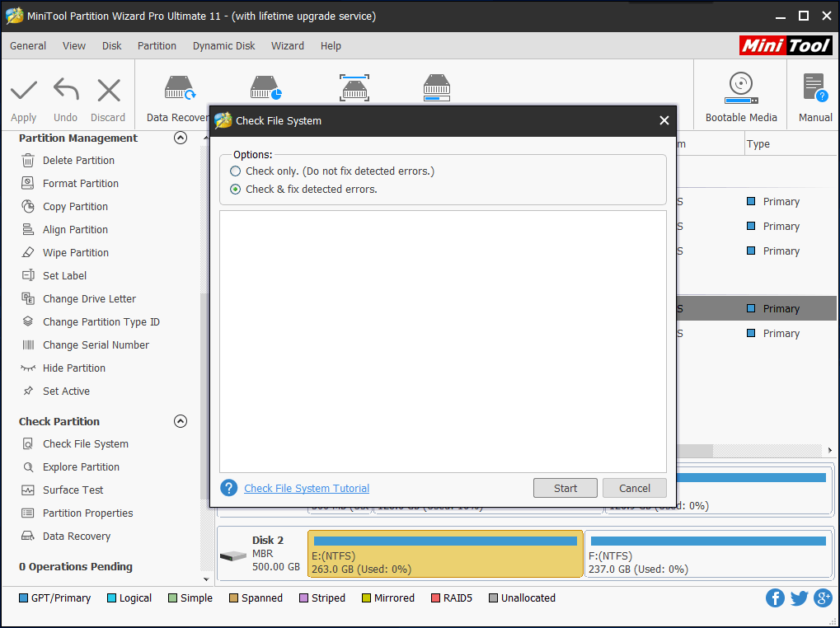The image size is (840, 628).
Task: Select the E:(NTFS) partition on Disk 2
Action: point(445,554)
